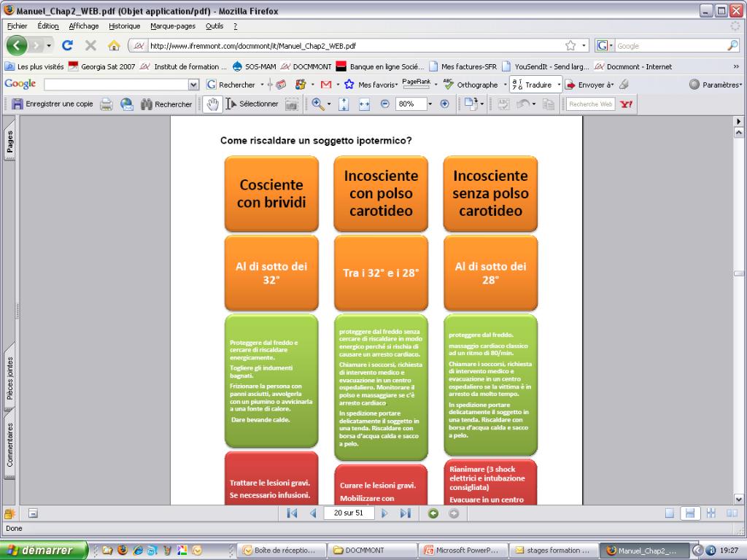This screenshot has width=747, height=560.
Task: Switch to the DOCMMONT folder taskbar window
Action: [x=372, y=551]
